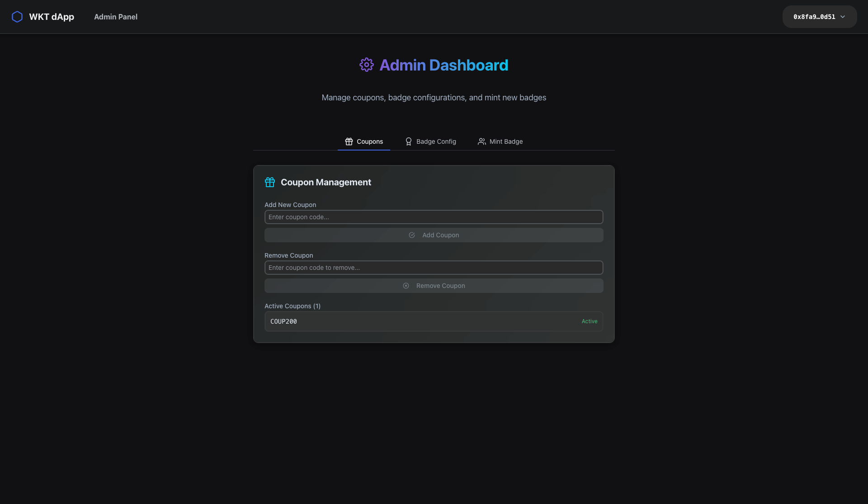This screenshot has height=504, width=868.
Task: Click the Admin Dashboard gear icon
Action: coord(366,65)
